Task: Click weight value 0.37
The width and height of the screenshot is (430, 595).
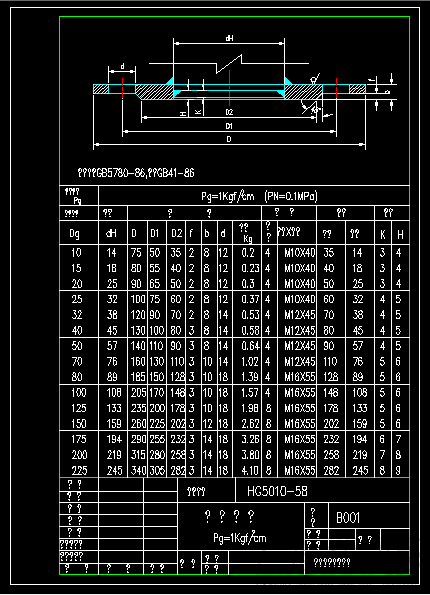Action: click(250, 299)
